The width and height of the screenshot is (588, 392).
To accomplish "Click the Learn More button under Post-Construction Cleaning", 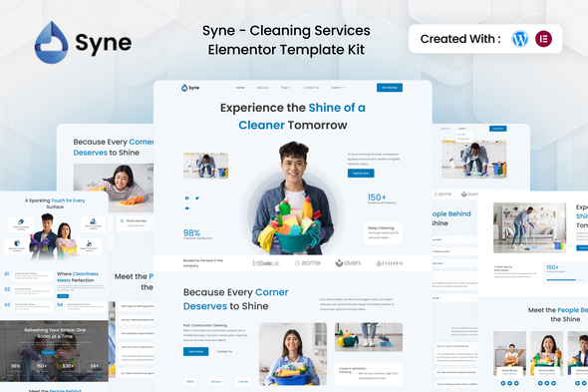I will (x=195, y=351).
